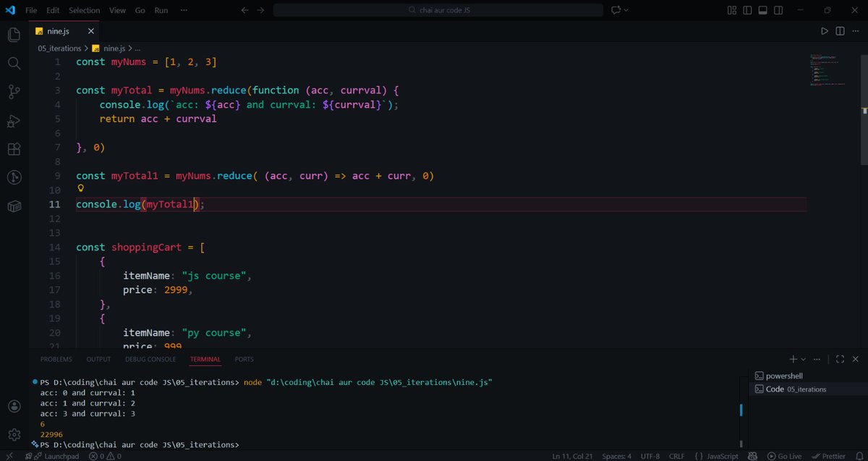The height and width of the screenshot is (461, 868).
Task: Click the New Terminal plus icon
Action: click(x=793, y=359)
